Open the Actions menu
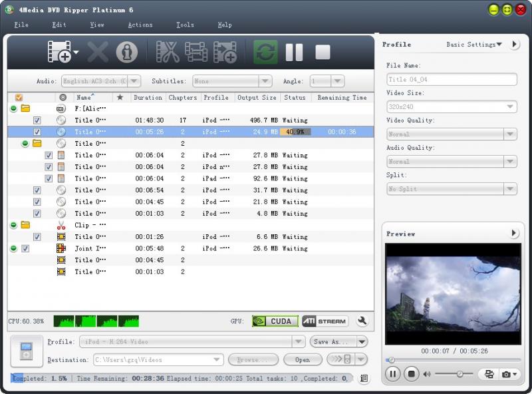Viewport: 532px width, 394px height. pos(140,25)
